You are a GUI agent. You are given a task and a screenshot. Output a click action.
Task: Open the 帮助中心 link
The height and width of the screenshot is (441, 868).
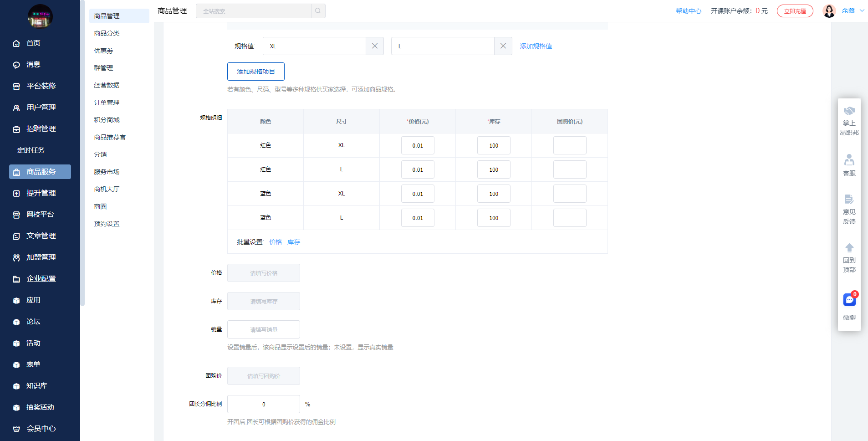tap(688, 11)
